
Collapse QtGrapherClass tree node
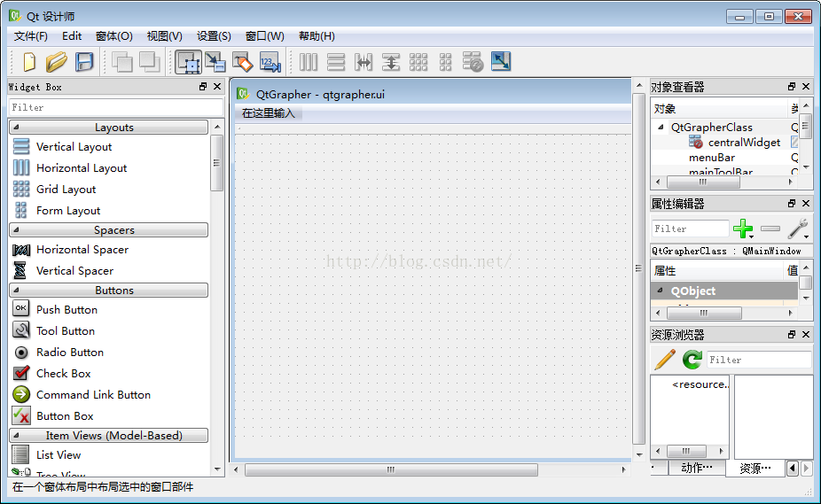click(x=661, y=128)
